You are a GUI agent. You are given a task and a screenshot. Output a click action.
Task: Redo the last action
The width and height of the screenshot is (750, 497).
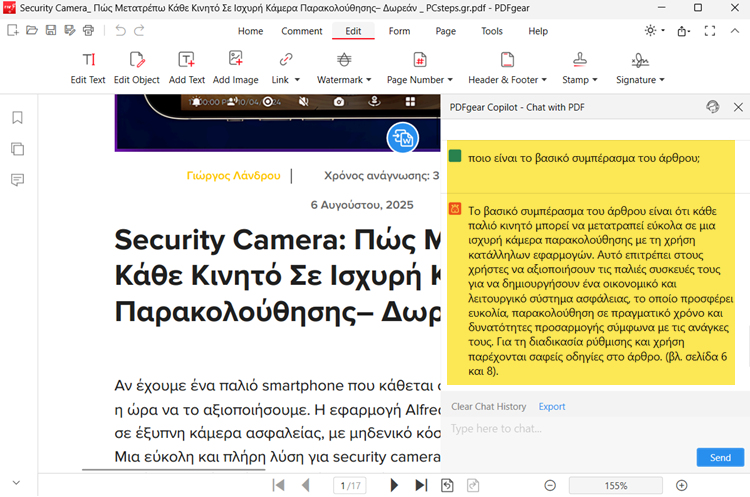pos(139,31)
